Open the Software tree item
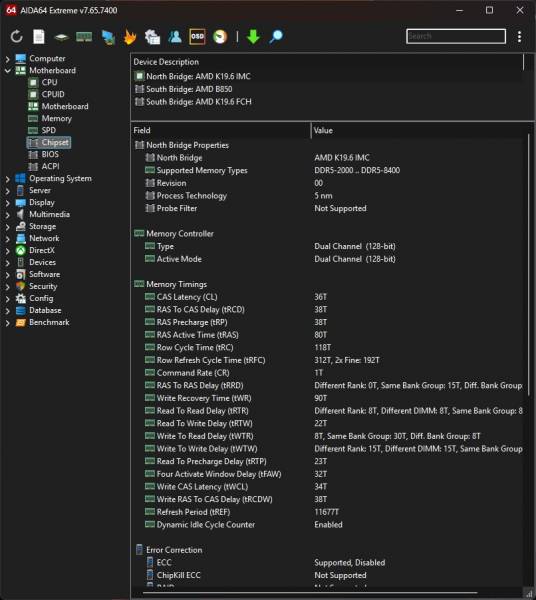The width and height of the screenshot is (536, 600). (38, 275)
